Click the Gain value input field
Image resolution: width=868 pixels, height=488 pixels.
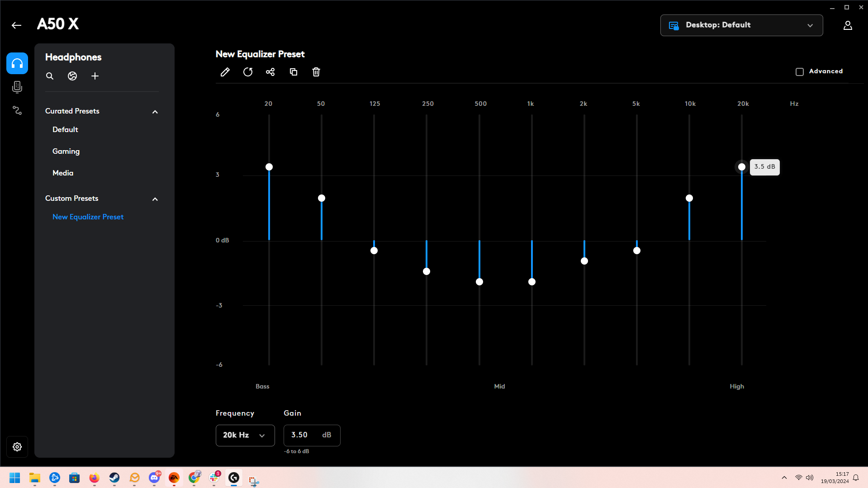(x=312, y=435)
